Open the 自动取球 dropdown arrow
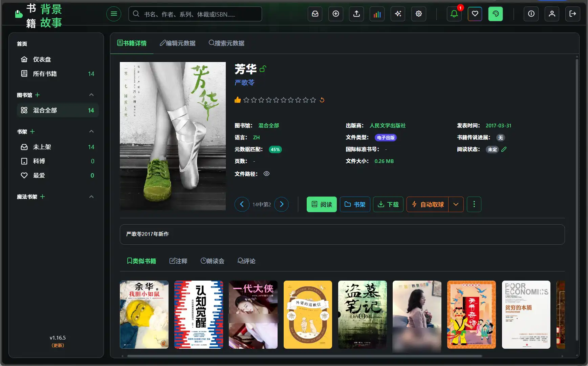Image resolution: width=588 pixels, height=366 pixels. (x=456, y=204)
